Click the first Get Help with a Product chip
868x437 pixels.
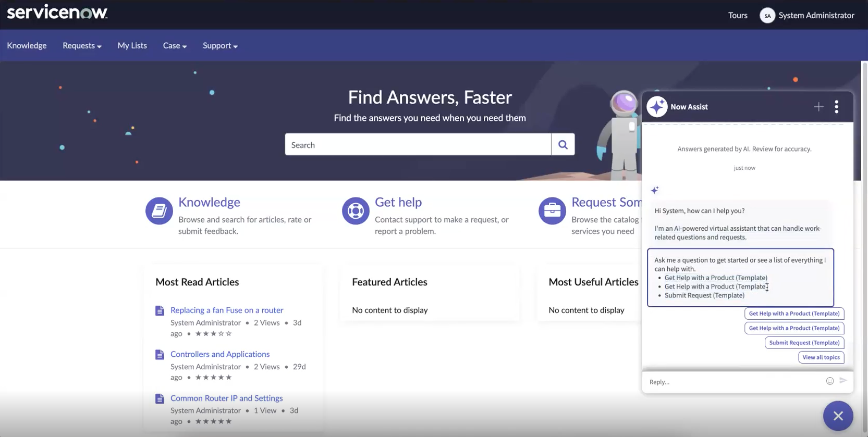tap(794, 314)
